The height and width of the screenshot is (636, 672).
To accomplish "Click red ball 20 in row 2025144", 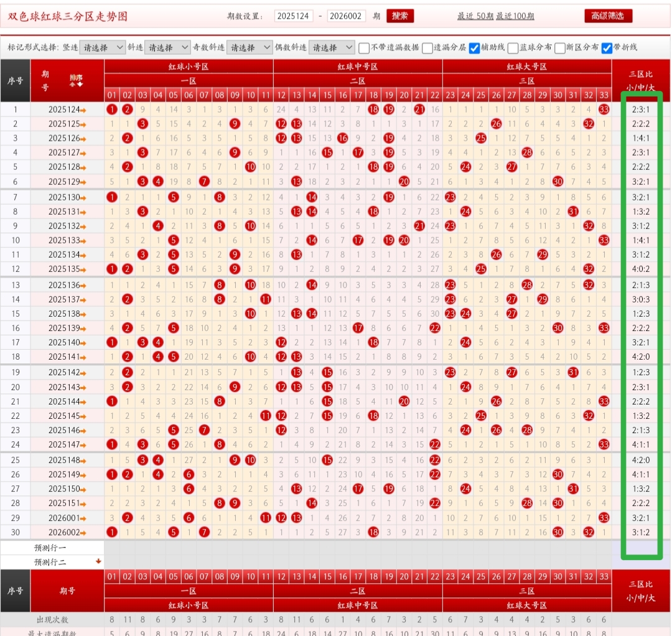I will point(404,401).
